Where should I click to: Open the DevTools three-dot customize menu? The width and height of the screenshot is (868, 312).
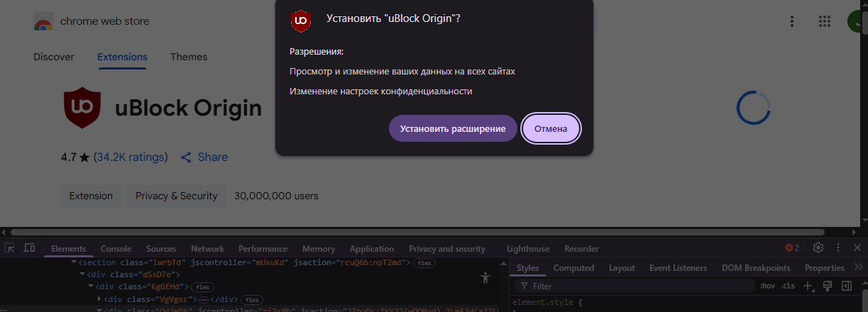tap(838, 247)
